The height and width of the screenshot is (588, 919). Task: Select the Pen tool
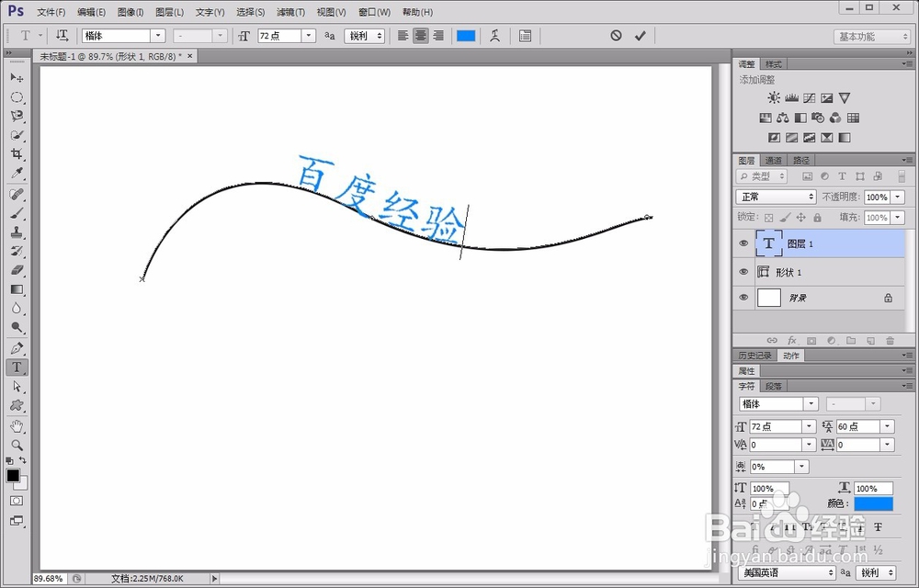tap(17, 348)
